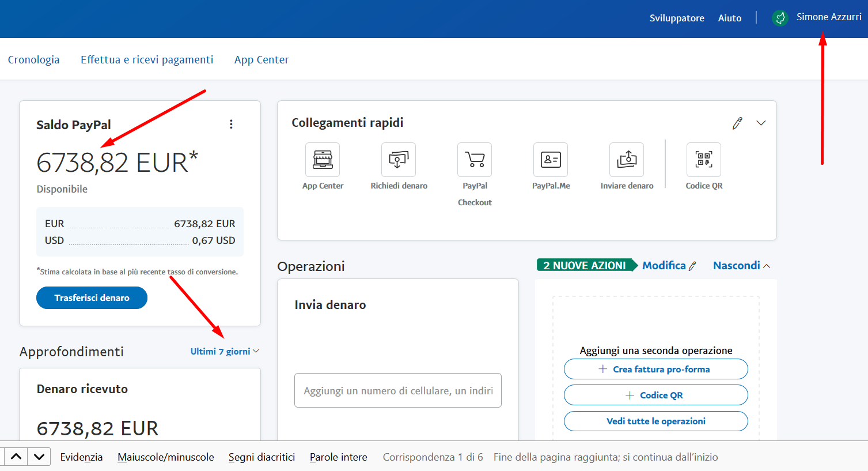Open the App Center quick link icon
The image size is (868, 471).
pos(323,160)
